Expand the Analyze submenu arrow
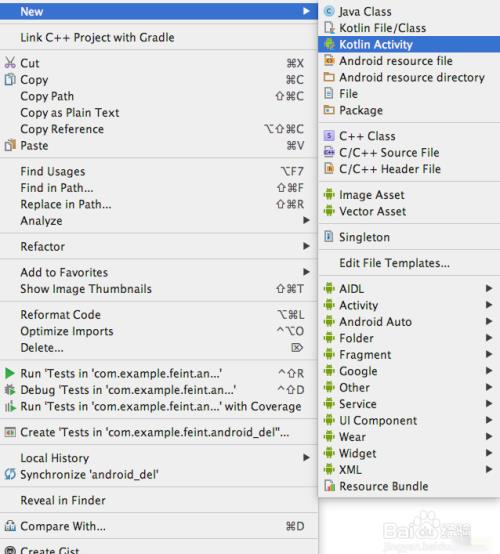500x554 pixels. point(306,220)
